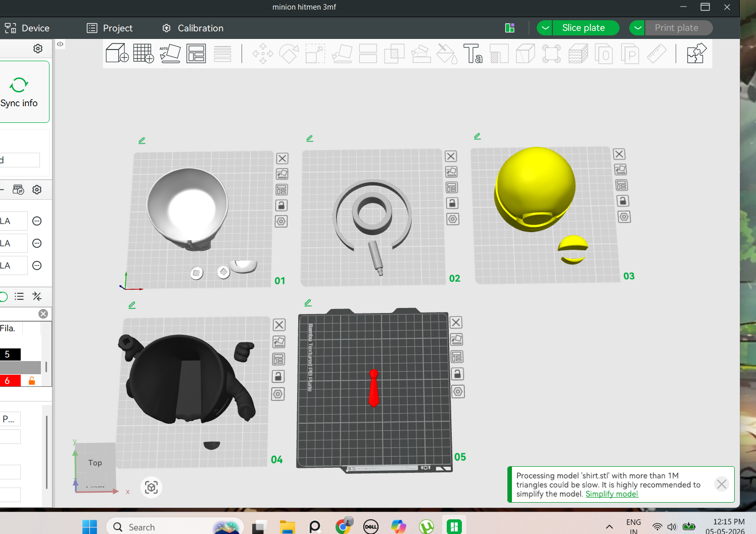
Task: Edit plate 03 name with pencil icon
Action: coord(478,136)
